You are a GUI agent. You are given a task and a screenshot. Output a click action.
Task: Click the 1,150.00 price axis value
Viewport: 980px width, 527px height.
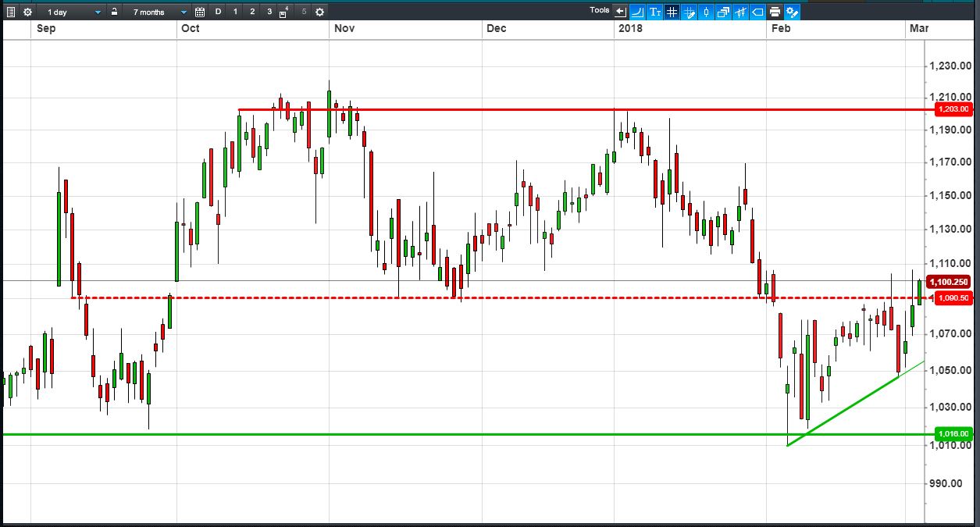coord(951,195)
